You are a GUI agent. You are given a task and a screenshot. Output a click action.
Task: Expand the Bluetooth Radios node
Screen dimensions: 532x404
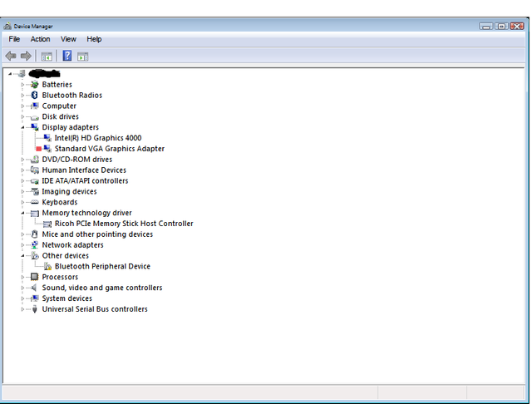(22, 96)
